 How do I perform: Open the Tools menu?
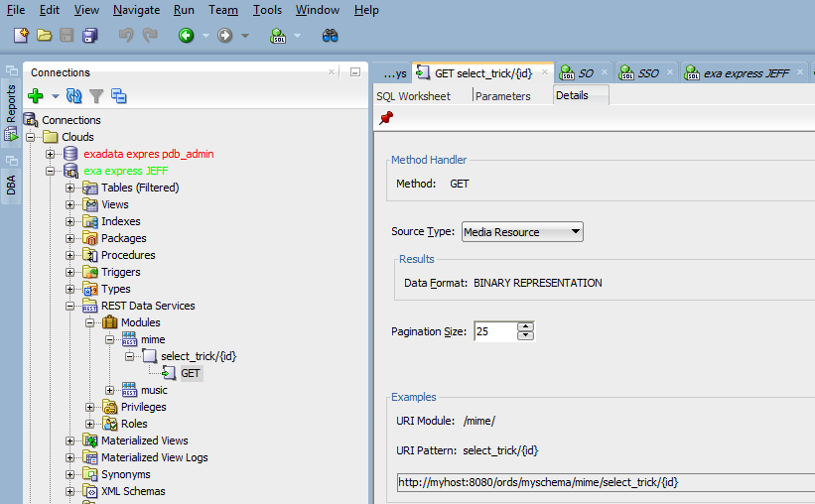[x=267, y=10]
